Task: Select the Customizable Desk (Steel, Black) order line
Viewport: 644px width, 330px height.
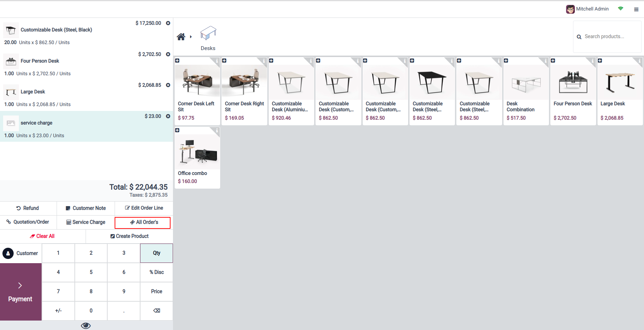Action: 86,34
